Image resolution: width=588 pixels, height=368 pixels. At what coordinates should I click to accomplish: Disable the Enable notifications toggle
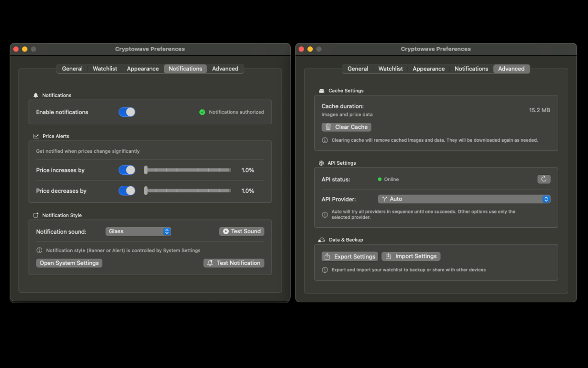point(127,112)
